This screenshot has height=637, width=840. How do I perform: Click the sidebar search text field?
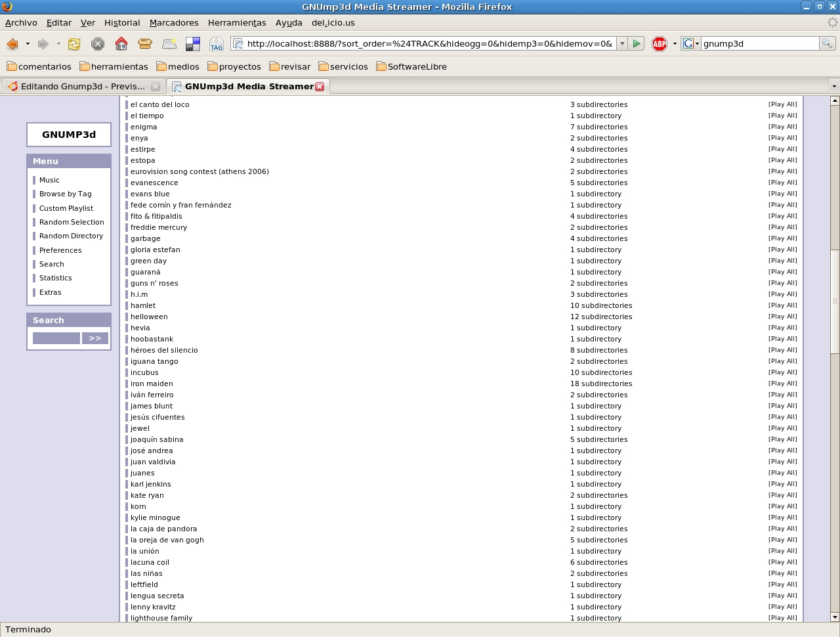pos(56,338)
